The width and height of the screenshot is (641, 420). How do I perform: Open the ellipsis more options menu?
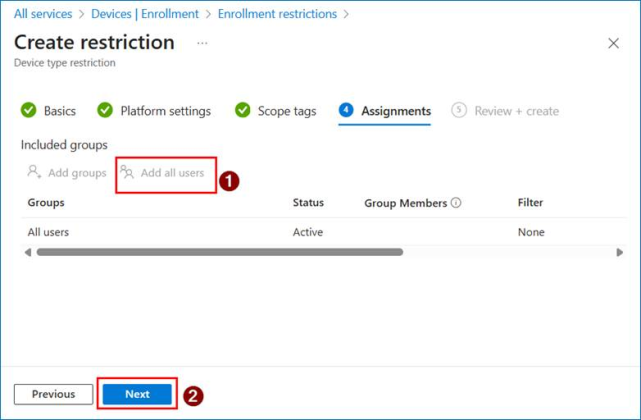202,43
